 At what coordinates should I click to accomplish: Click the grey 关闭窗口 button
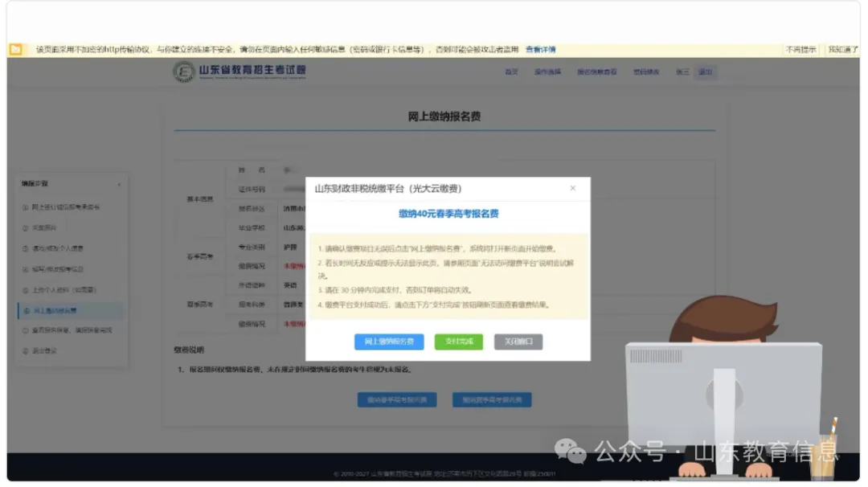click(518, 342)
